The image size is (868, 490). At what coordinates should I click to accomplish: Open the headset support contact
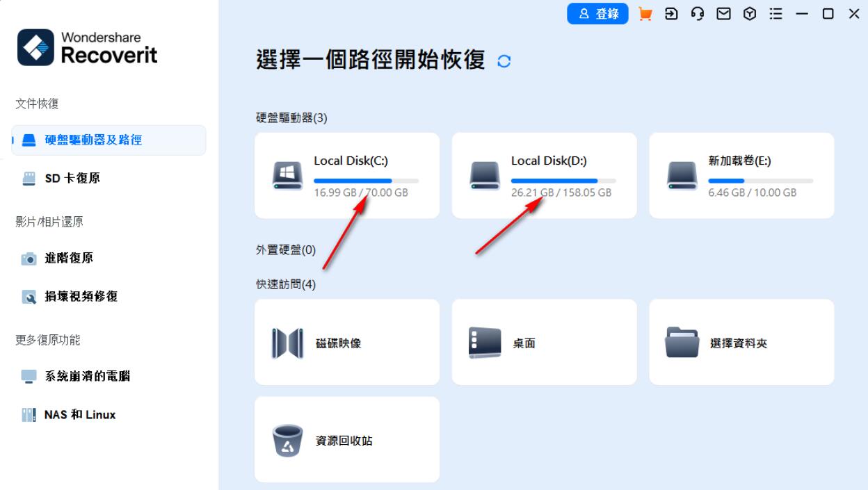click(697, 13)
